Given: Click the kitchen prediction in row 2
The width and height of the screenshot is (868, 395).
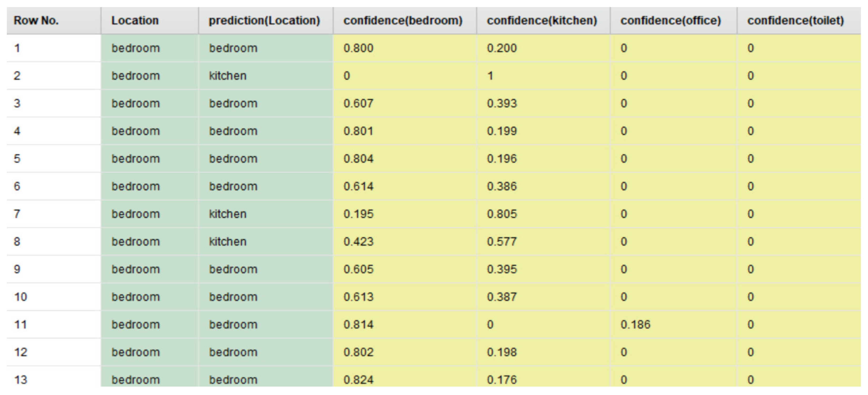Looking at the screenshot, I should [228, 76].
